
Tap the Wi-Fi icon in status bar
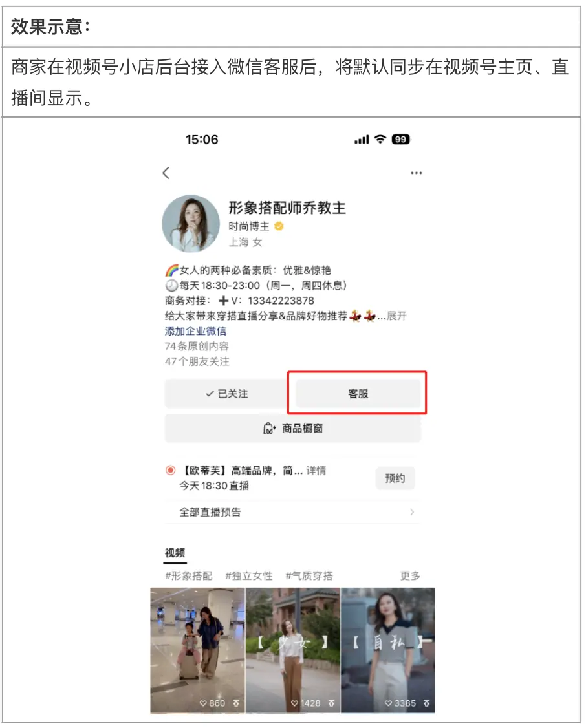[x=380, y=139]
